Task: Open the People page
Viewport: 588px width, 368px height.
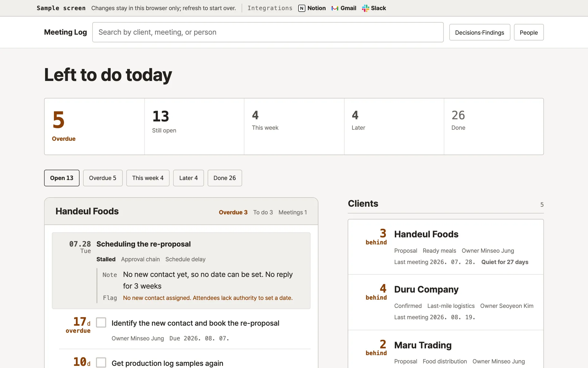Action: pos(529,32)
